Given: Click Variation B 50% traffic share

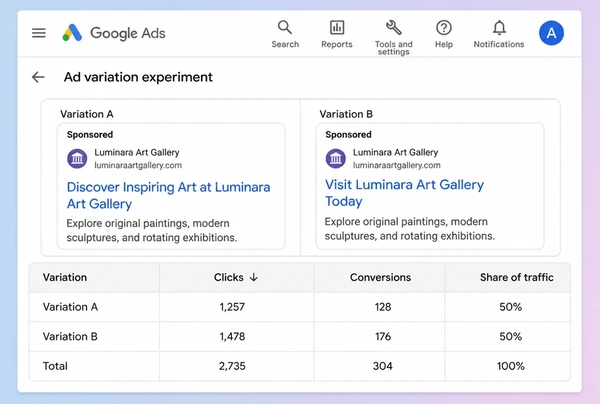Looking at the screenshot, I should click(x=510, y=337).
